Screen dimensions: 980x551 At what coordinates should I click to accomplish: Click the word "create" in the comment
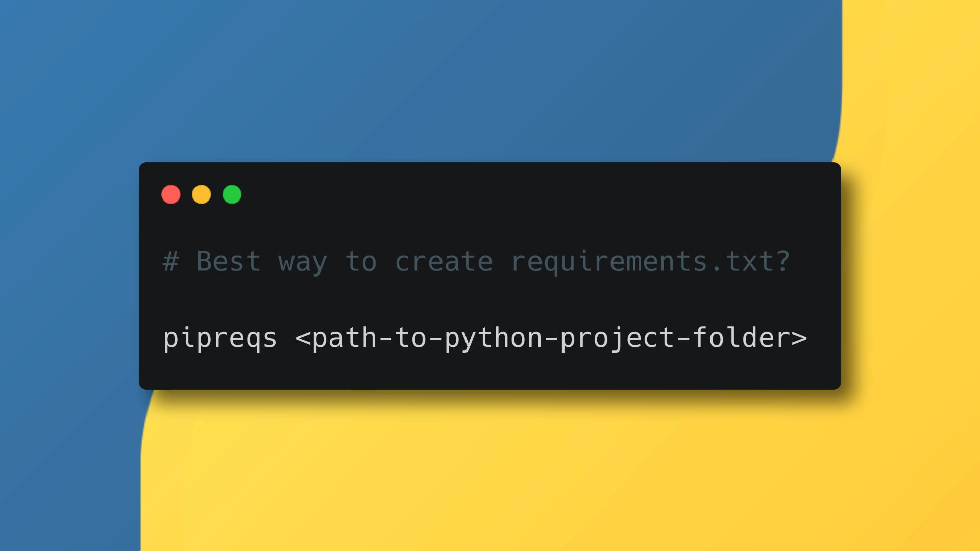click(444, 261)
